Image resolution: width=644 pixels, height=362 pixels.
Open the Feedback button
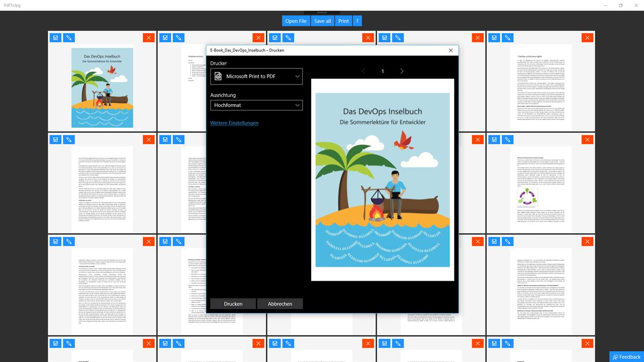[627, 357]
